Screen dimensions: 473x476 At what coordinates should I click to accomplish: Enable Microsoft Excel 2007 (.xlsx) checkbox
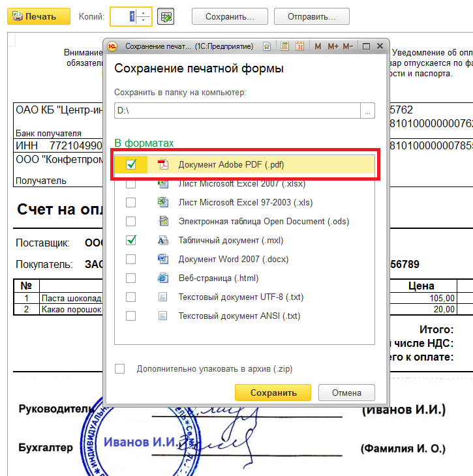[x=131, y=184]
